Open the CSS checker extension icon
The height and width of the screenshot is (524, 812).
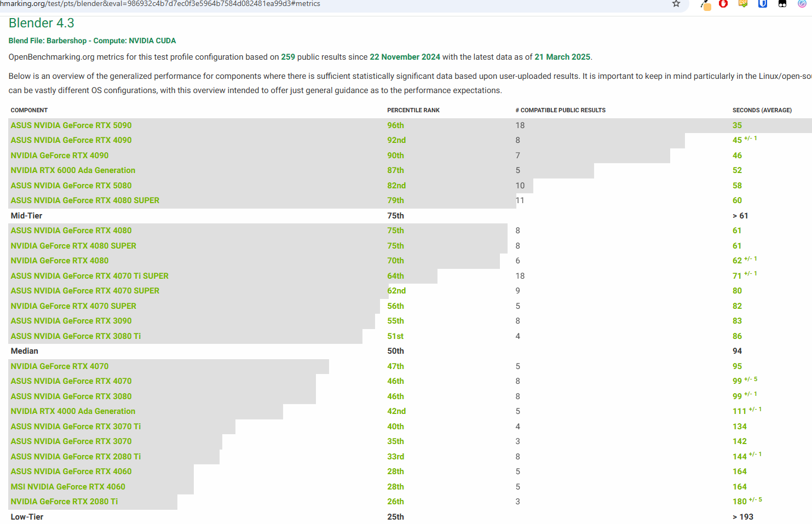click(743, 4)
